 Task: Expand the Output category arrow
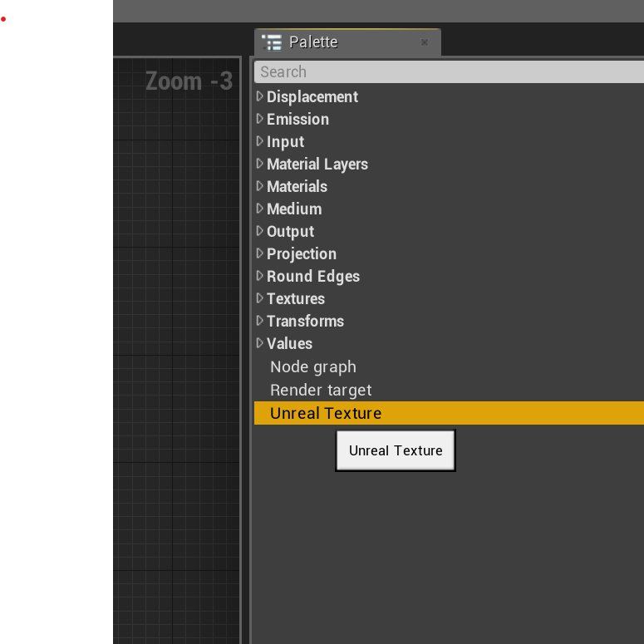click(259, 231)
